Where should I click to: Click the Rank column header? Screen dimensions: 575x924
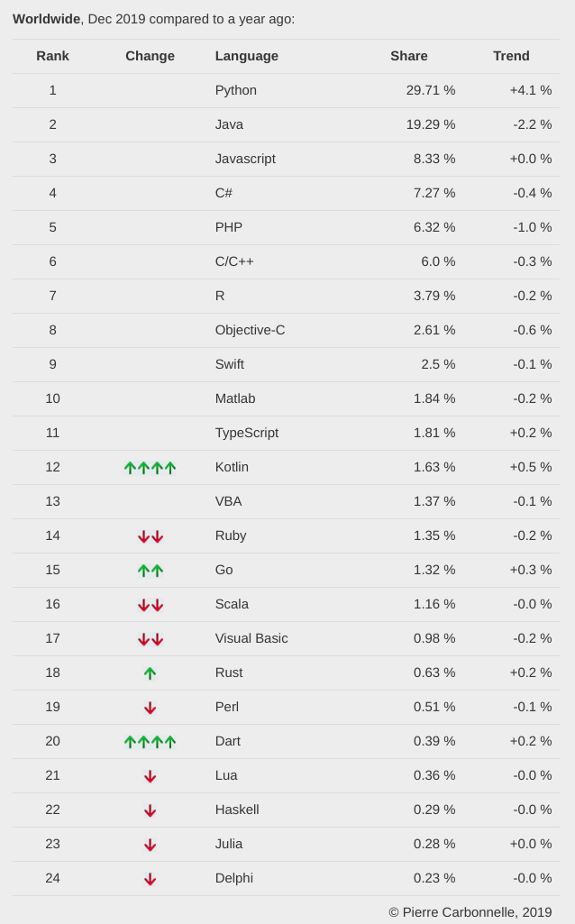pyautogui.click(x=52, y=56)
